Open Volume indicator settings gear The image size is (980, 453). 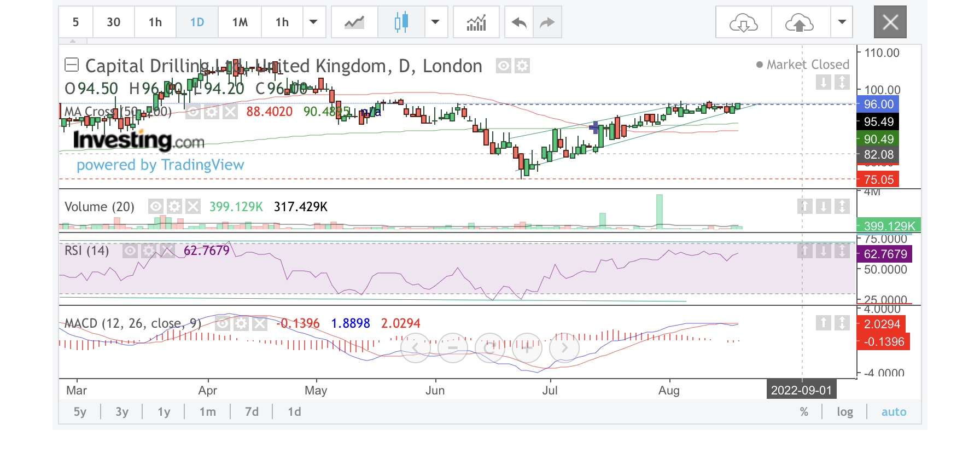[x=174, y=206]
